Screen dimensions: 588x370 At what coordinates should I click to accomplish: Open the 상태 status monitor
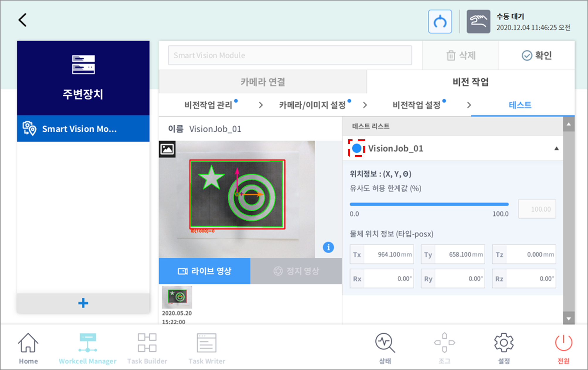pos(385,348)
